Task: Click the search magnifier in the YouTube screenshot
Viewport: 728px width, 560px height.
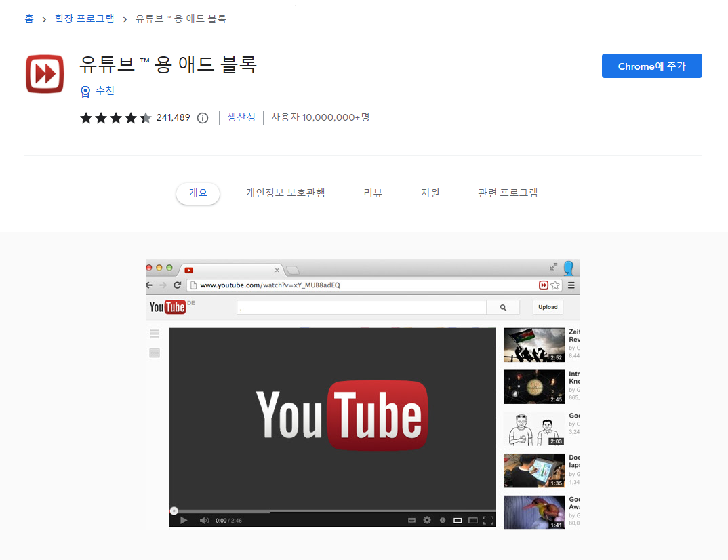Action: 503,307
